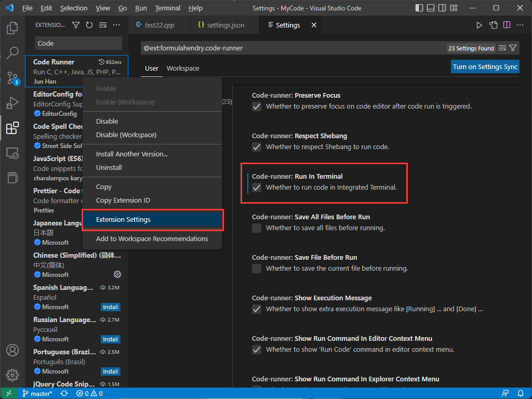Select Code Runner extension in list
The width and height of the screenshot is (532, 399).
click(x=77, y=71)
